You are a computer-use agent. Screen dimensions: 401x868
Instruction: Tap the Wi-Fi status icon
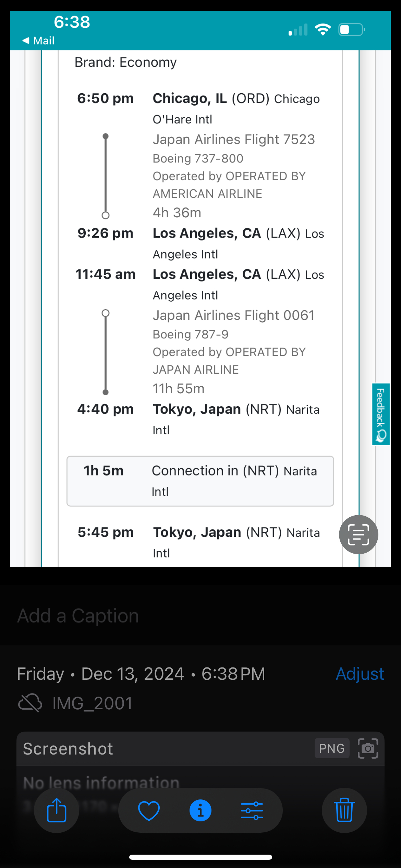click(323, 30)
